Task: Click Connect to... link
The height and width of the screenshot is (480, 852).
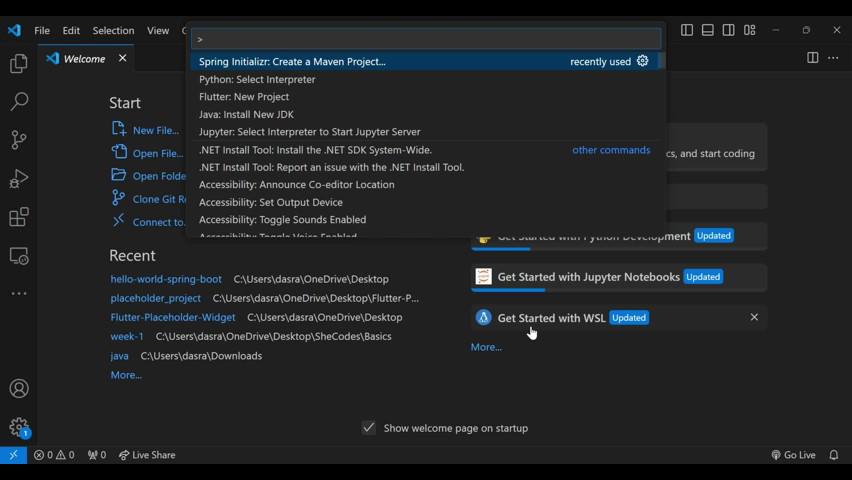Action: 148,222
